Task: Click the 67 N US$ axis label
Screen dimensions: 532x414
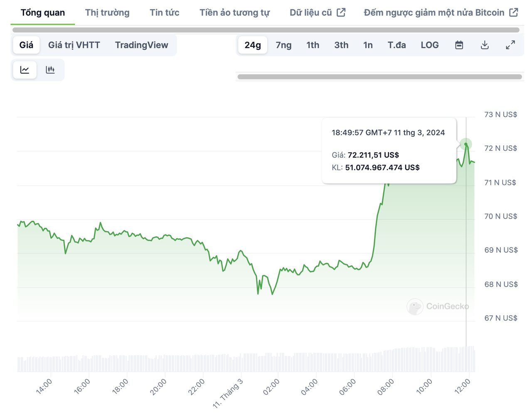Action: (501, 318)
